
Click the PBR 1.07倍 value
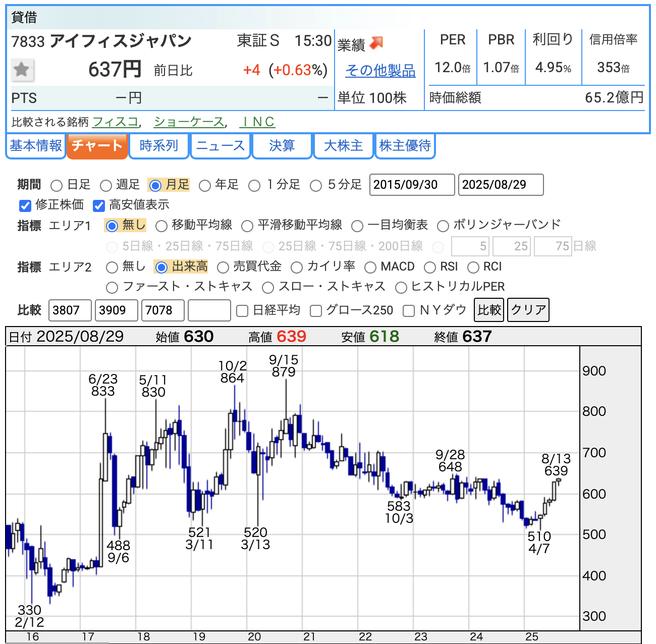pyautogui.click(x=501, y=68)
